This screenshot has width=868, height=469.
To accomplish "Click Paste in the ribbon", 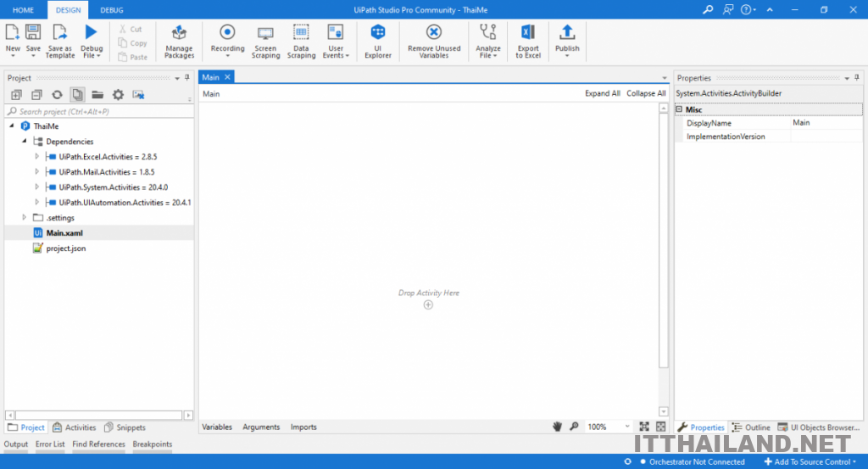I will [133, 57].
